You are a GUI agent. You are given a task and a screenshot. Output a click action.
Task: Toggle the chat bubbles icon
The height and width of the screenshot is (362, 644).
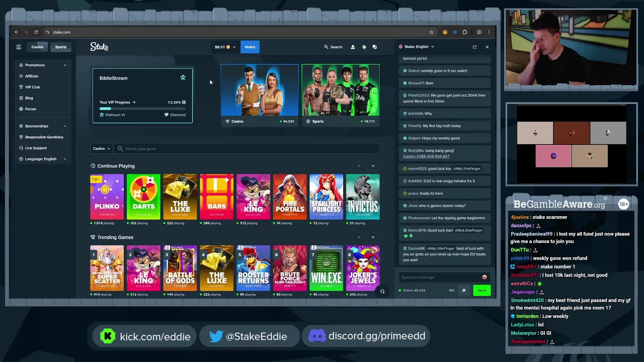[x=374, y=47]
